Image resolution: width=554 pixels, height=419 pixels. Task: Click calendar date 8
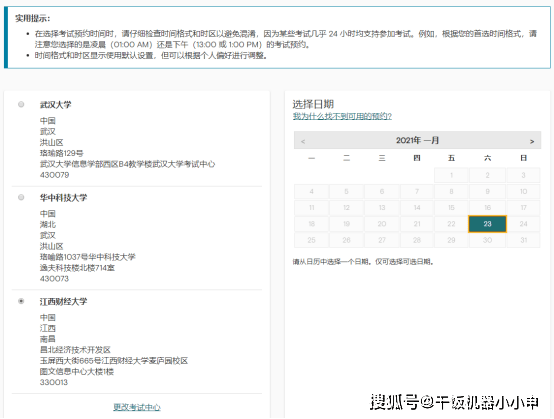click(451, 191)
